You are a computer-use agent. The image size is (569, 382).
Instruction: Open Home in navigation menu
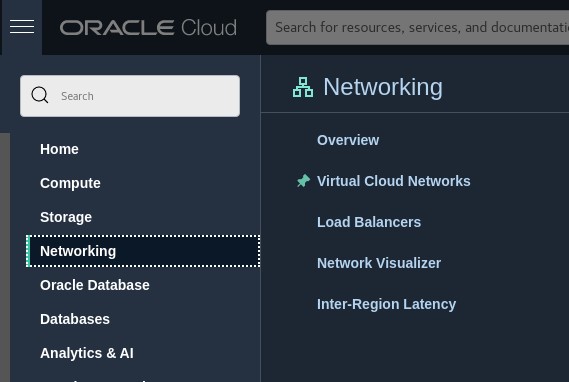59,149
